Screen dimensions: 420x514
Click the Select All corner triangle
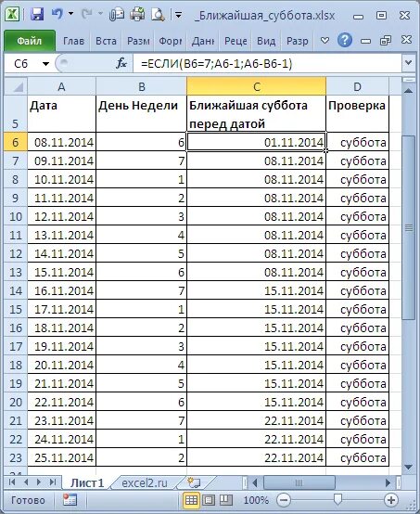16,86
